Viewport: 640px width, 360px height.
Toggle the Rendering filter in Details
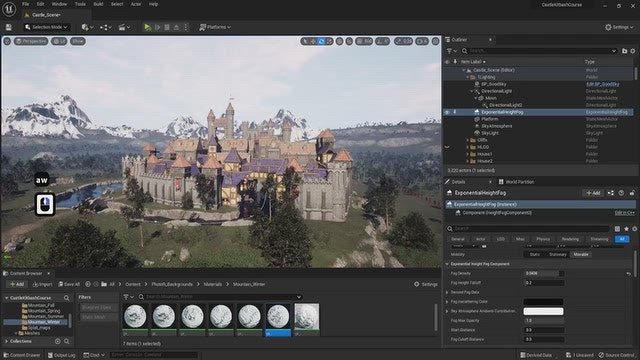point(570,239)
